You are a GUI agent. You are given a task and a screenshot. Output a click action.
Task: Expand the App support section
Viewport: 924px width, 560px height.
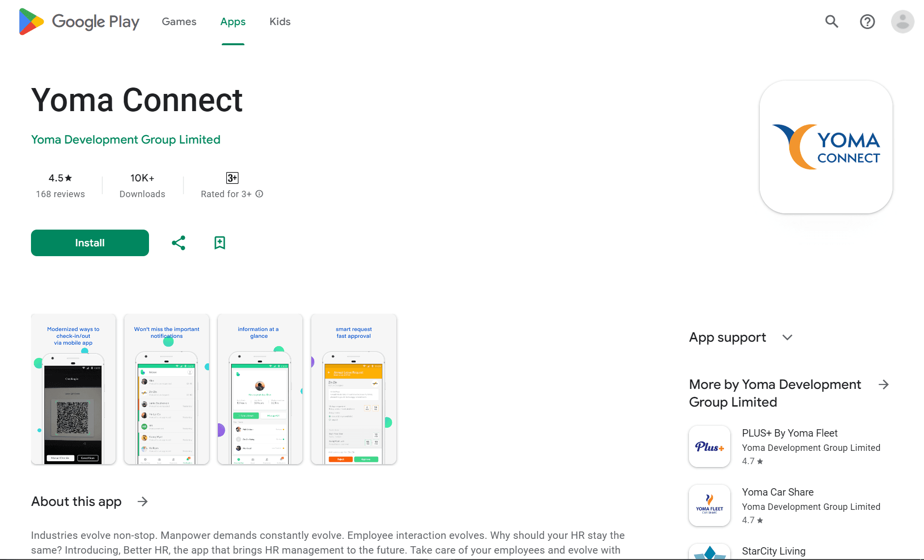[x=787, y=337]
